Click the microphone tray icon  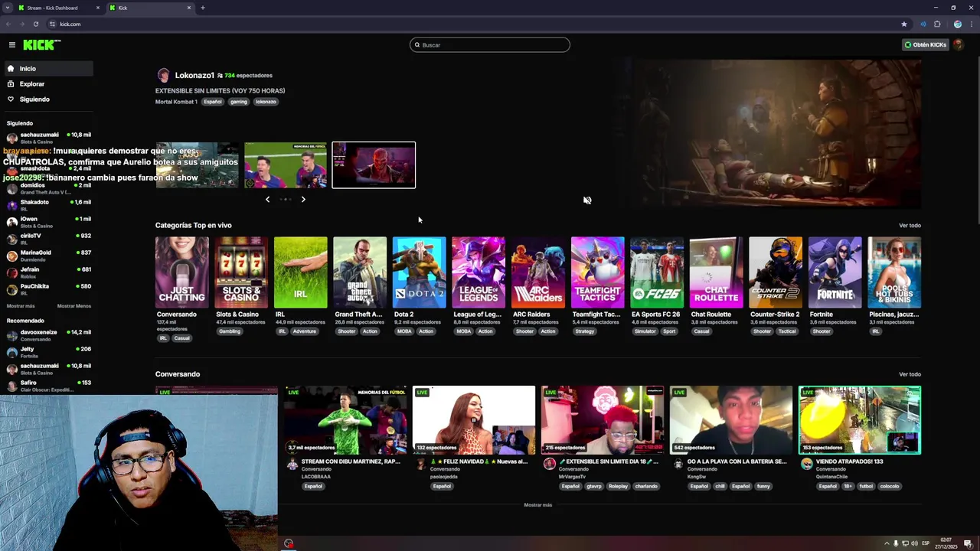[897, 543]
